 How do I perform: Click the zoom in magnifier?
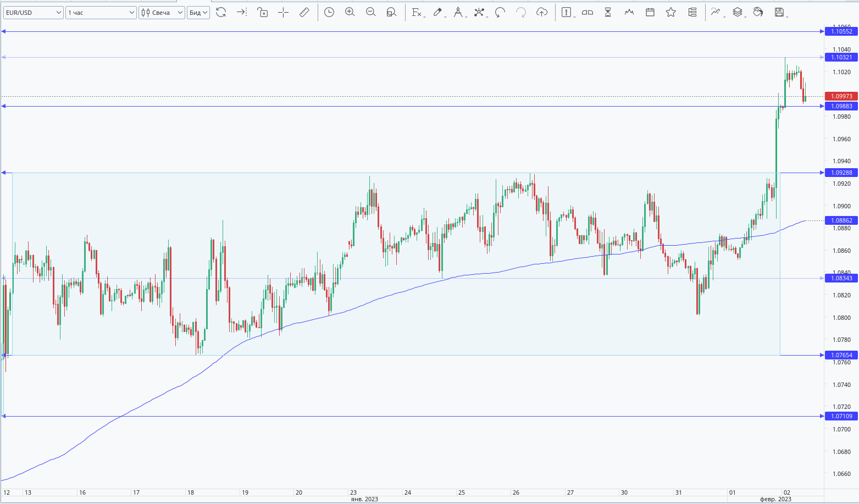point(350,12)
